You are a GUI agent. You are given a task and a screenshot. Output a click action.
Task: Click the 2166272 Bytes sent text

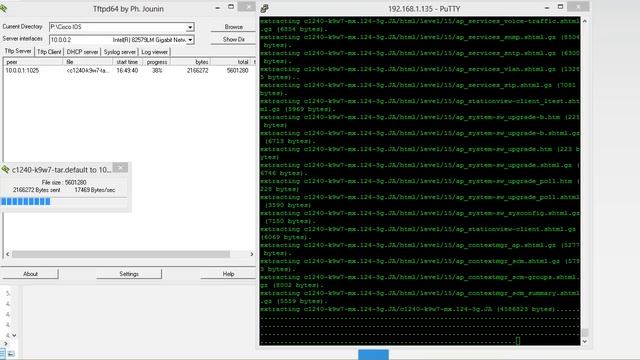pos(36,190)
